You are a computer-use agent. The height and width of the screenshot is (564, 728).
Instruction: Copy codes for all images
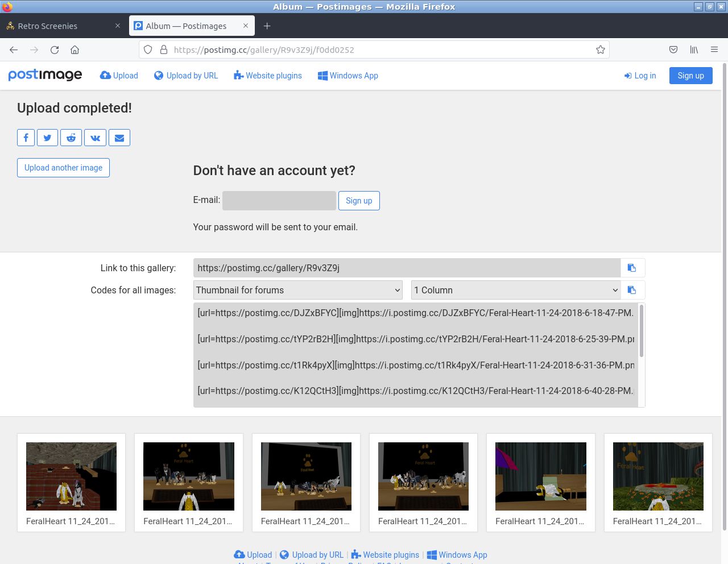click(632, 290)
